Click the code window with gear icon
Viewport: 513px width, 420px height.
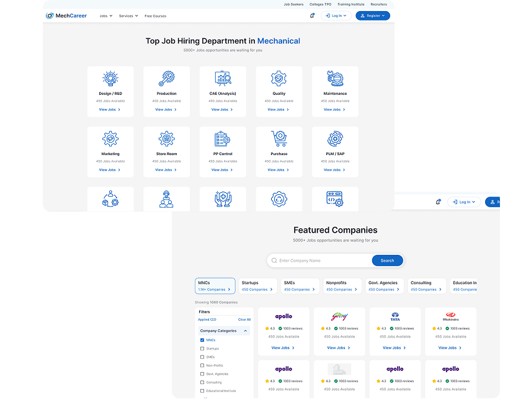pyautogui.click(x=335, y=199)
